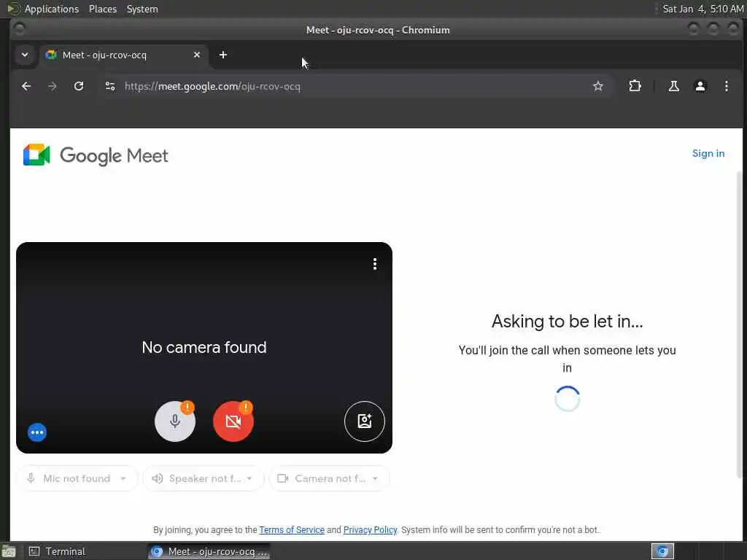Click the Asking to be let in heading
The image size is (747, 560).
click(x=567, y=322)
